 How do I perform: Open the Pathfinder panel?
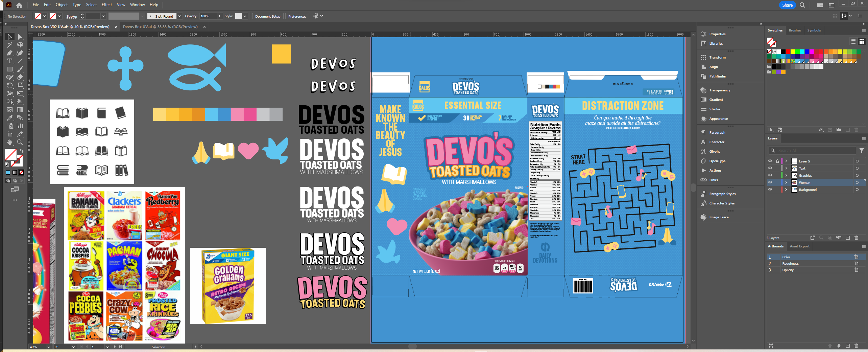(x=717, y=76)
